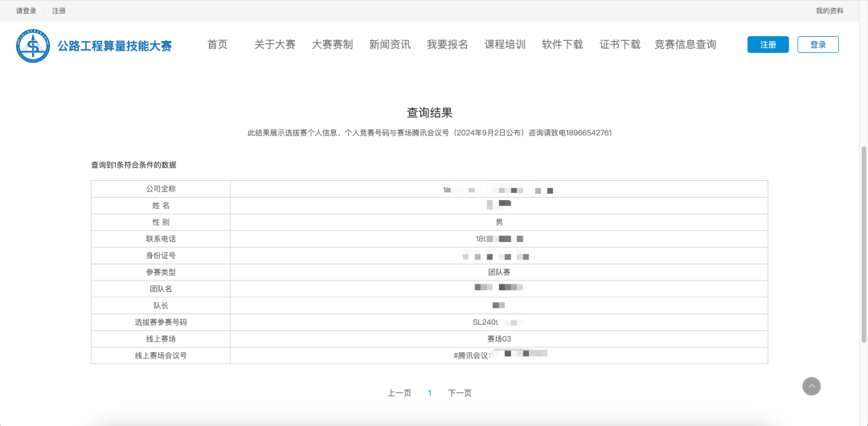868x426 pixels.
Task: Click the site logo emblem
Action: pyautogui.click(x=33, y=46)
